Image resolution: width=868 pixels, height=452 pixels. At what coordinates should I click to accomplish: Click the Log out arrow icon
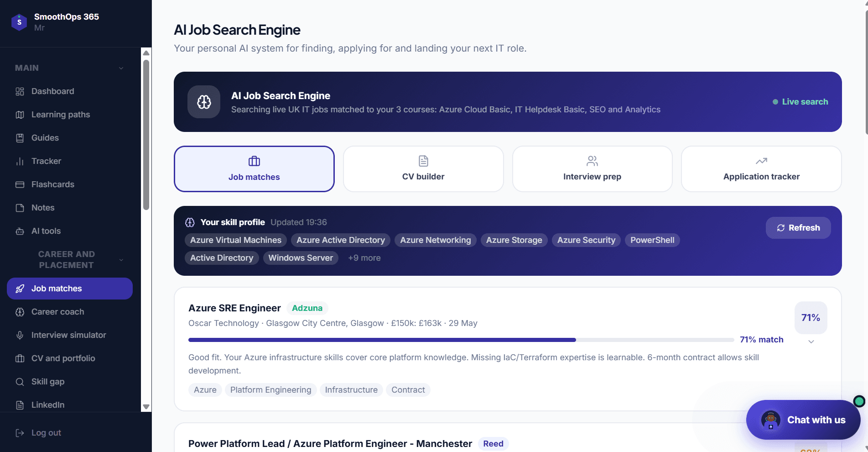click(x=20, y=433)
